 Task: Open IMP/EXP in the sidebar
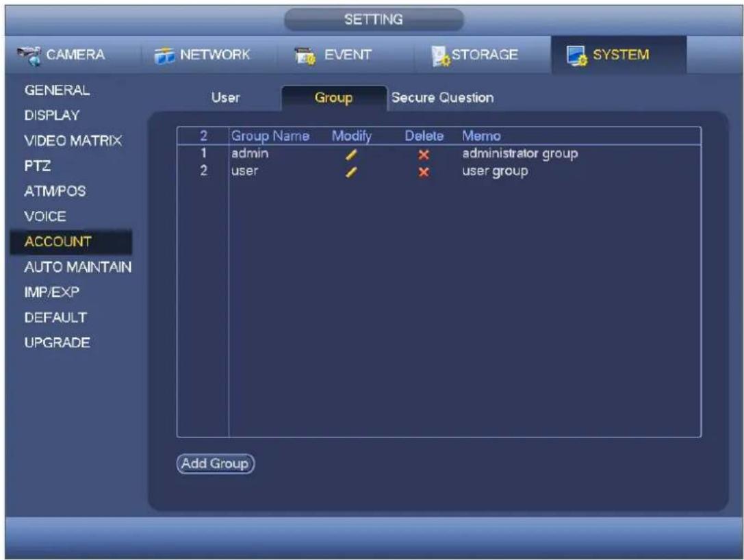pos(52,292)
